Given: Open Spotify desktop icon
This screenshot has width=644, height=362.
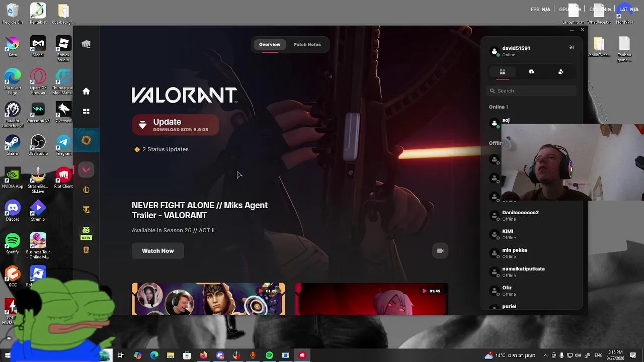Looking at the screenshot, I should [13, 244].
